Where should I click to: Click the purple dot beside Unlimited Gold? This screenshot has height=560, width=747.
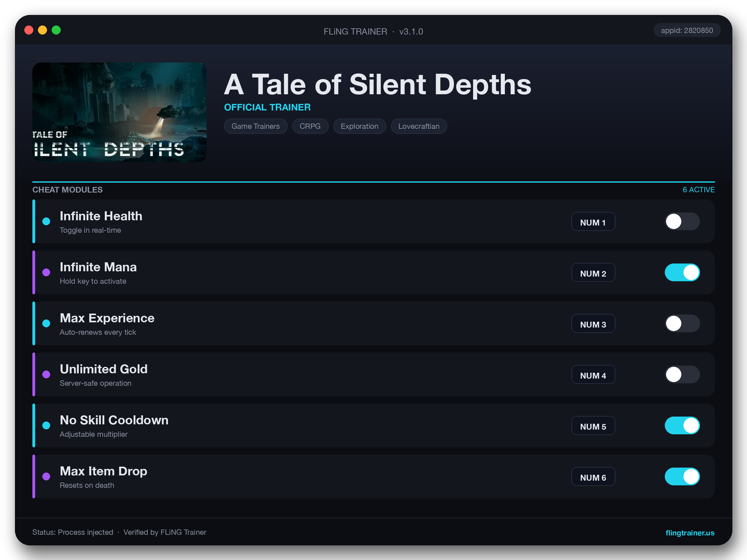pos(46,374)
